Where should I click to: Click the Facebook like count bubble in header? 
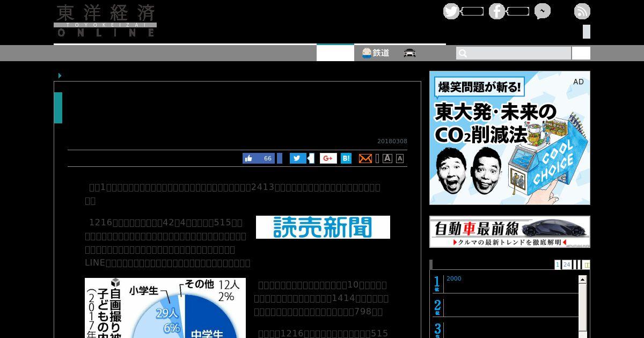pyautogui.click(x=518, y=11)
